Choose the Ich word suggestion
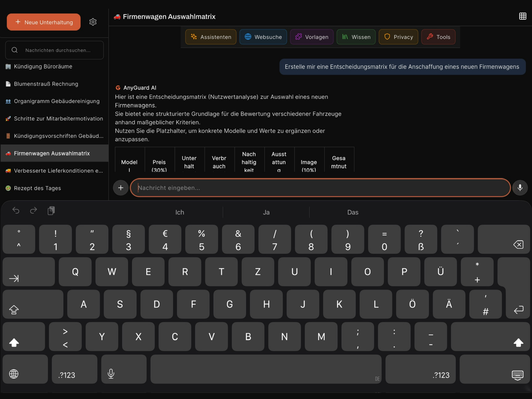Screen dimensions: 532x399 pyautogui.click(x=180, y=212)
